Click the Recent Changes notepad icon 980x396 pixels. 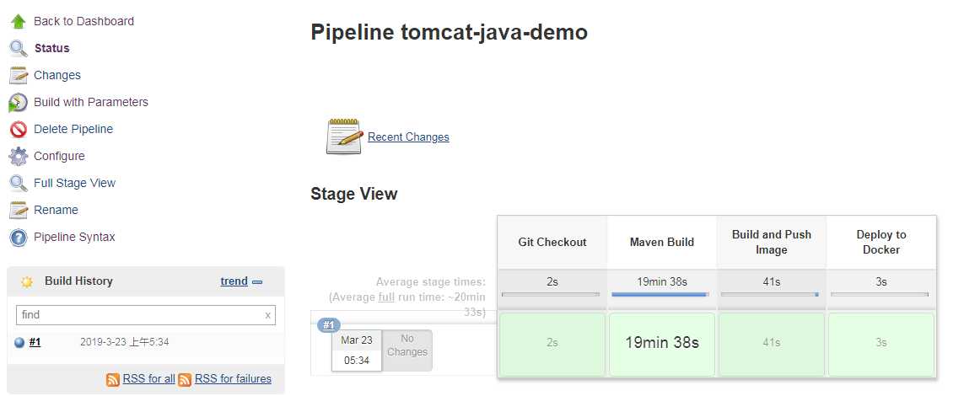pos(344,136)
